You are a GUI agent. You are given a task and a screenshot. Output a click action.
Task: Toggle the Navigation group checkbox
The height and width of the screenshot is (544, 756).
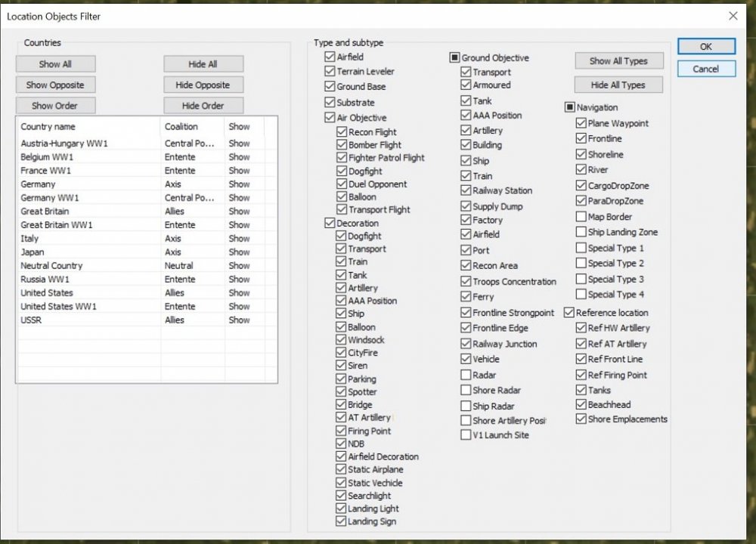[569, 107]
